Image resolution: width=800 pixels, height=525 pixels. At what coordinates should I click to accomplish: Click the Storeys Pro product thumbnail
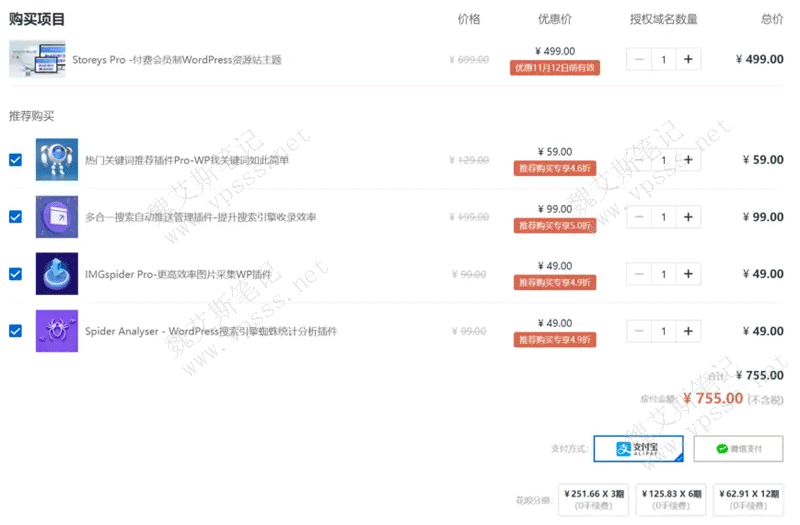tap(37, 59)
